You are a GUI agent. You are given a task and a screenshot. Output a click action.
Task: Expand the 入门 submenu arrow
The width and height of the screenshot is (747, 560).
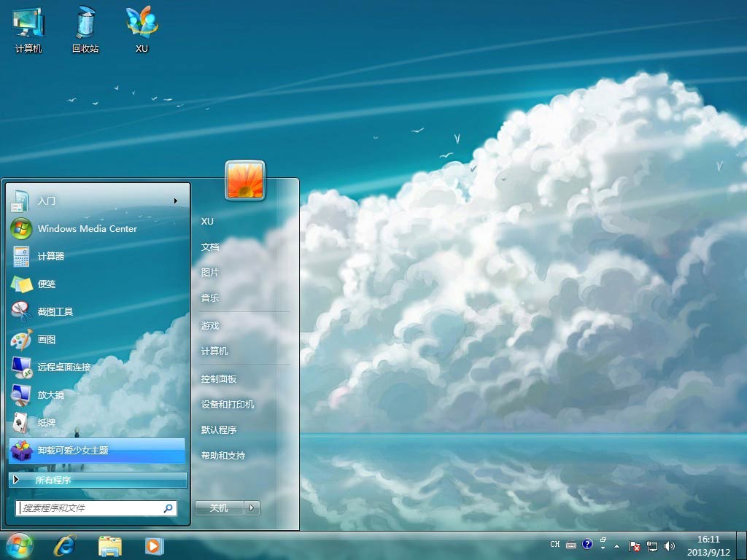tap(175, 201)
